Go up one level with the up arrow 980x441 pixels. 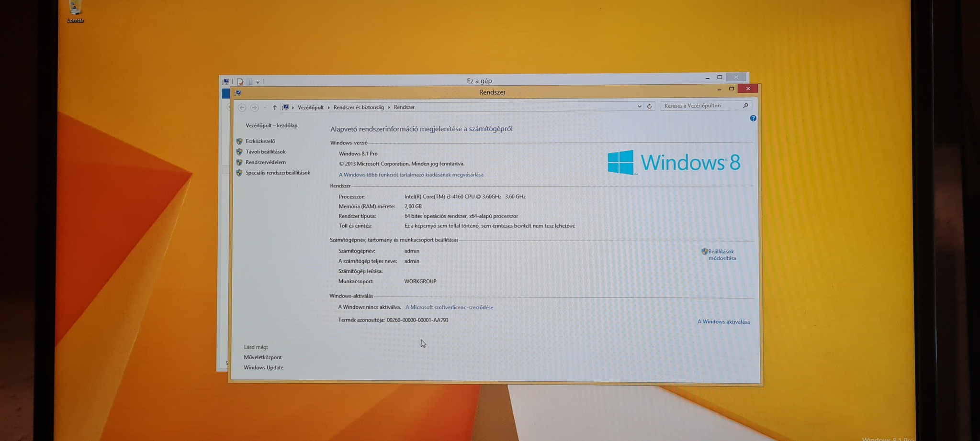point(275,108)
